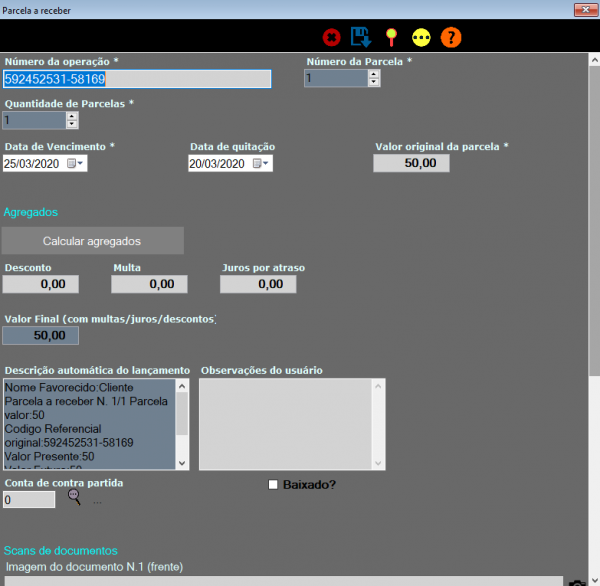Click the red pin toolbar icon

coord(391,38)
